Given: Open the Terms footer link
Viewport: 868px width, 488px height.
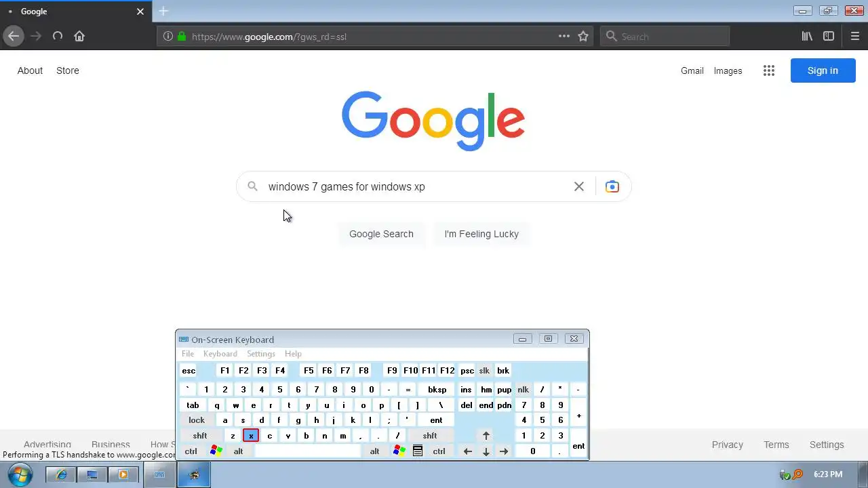Looking at the screenshot, I should coord(776,445).
